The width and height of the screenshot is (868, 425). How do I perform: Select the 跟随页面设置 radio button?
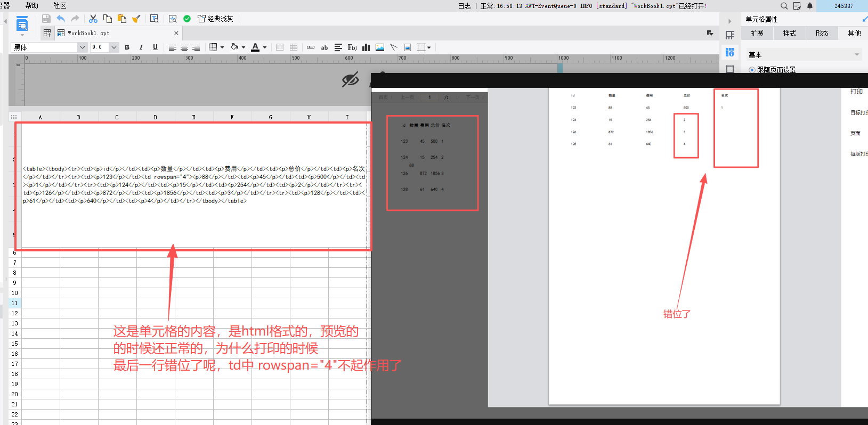click(752, 70)
